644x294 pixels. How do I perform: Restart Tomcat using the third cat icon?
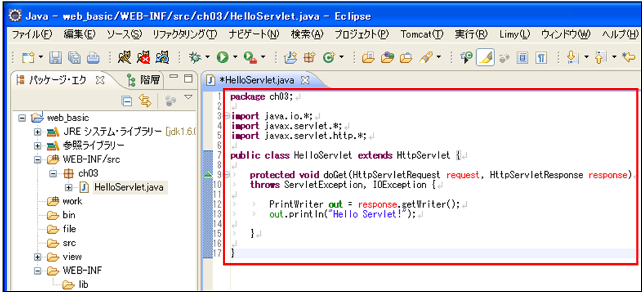(162, 58)
